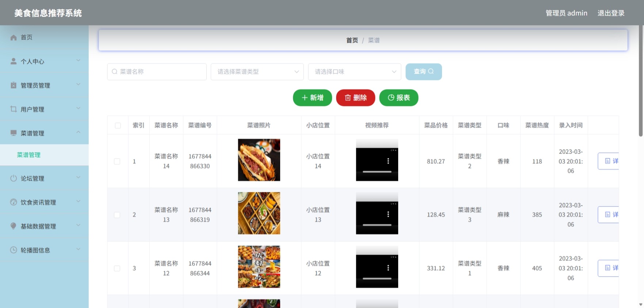Image resolution: width=644 pixels, height=308 pixels.
Task: Open the 请选择菜谱类型 dropdown
Action: tap(257, 72)
